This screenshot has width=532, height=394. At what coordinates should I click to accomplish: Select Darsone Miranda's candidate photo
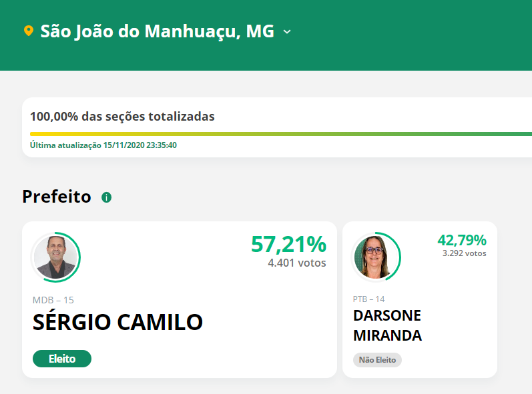(376, 257)
